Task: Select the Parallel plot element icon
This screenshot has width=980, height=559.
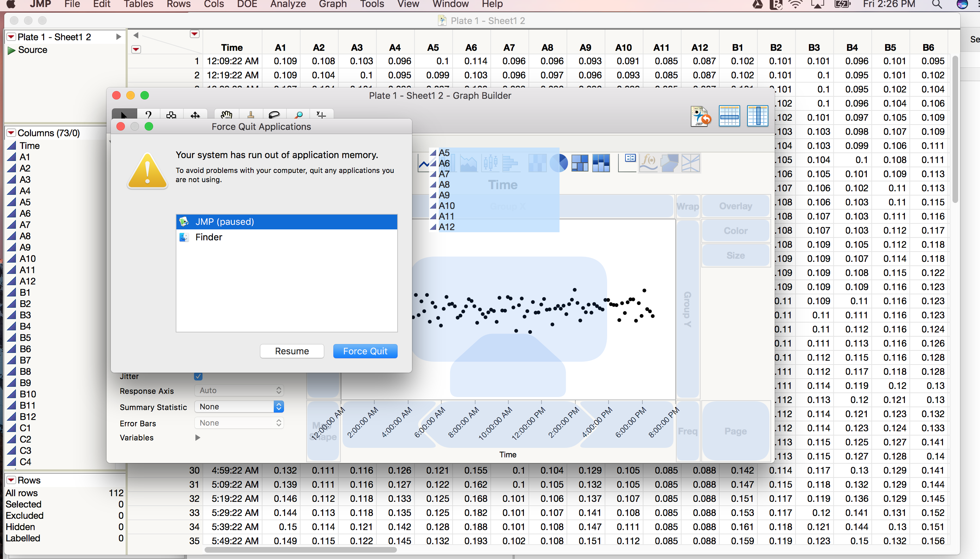Action: pos(690,163)
